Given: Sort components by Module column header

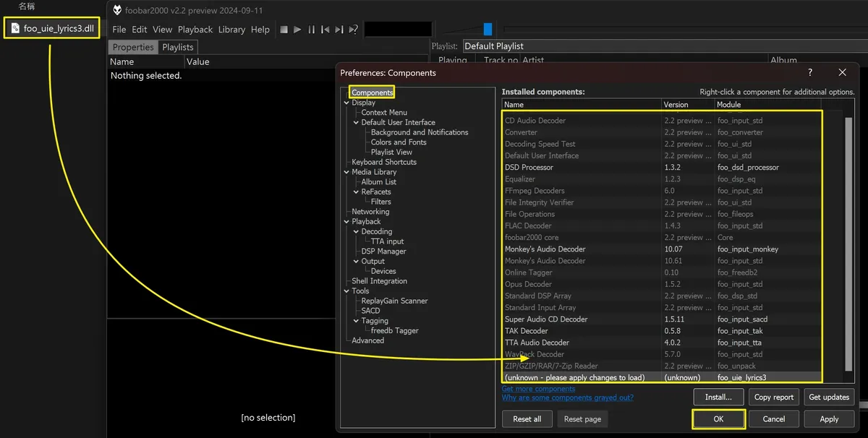Looking at the screenshot, I should click(x=768, y=105).
